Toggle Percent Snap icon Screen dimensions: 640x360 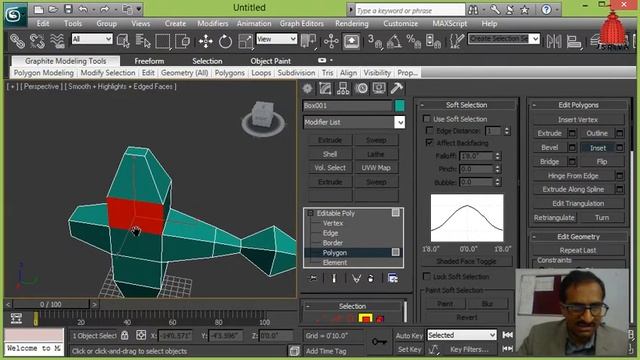pos(413,41)
